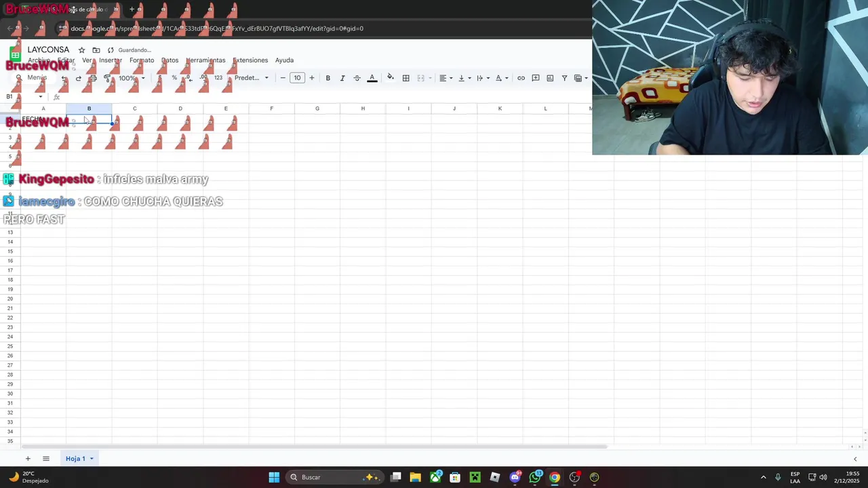The width and height of the screenshot is (868, 488).
Task: Open vertical align dropdown
Action: [x=465, y=78]
